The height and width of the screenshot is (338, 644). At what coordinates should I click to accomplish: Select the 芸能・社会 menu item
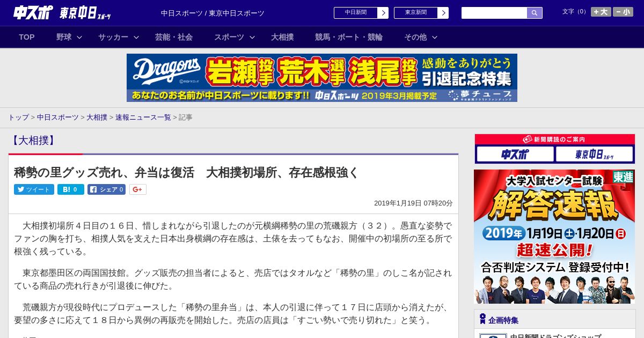click(x=174, y=37)
